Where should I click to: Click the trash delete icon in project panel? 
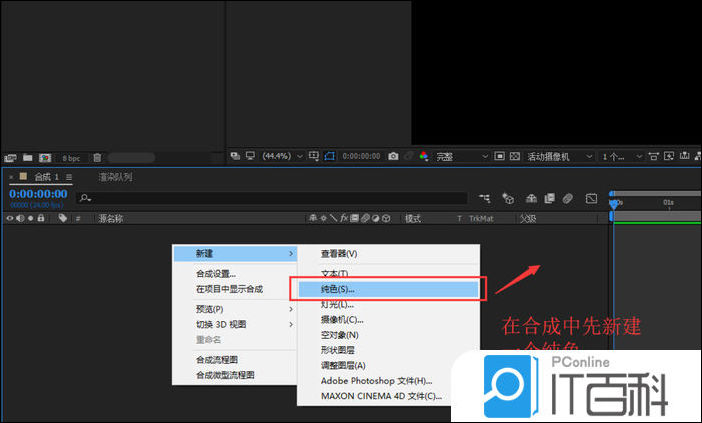tap(97, 158)
